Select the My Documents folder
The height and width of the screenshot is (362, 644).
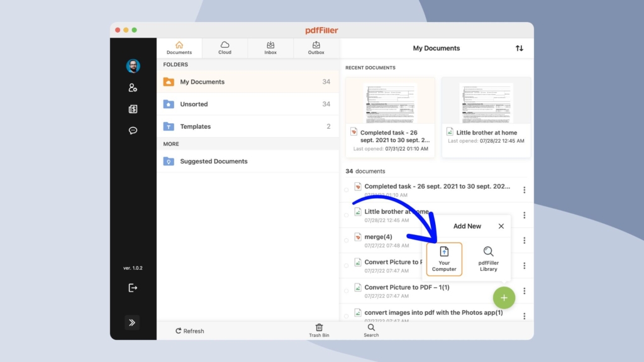coord(248,82)
